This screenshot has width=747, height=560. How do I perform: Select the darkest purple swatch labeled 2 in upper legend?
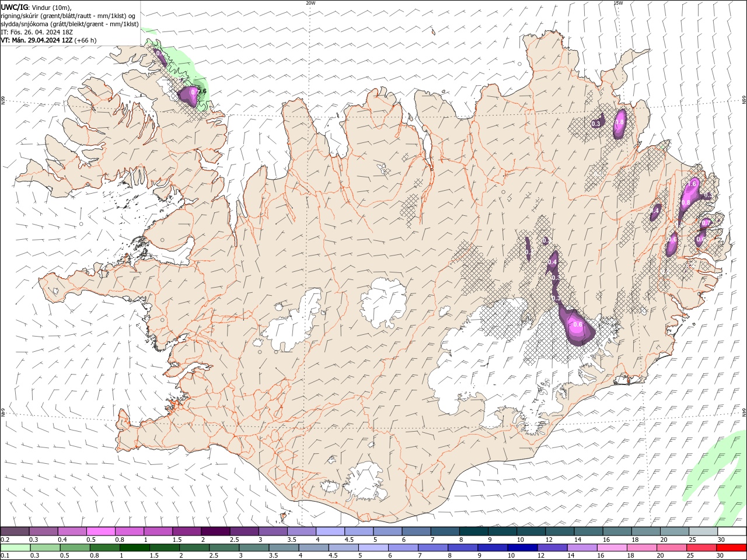point(215,531)
